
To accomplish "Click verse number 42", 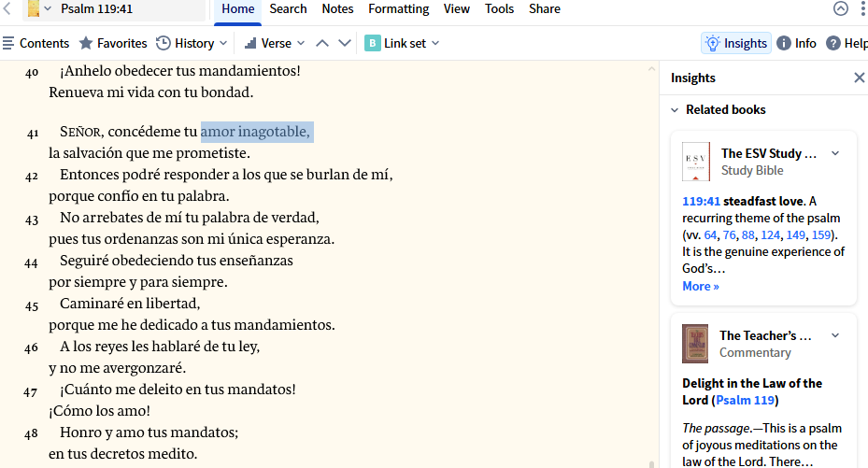I will pos(32,177).
